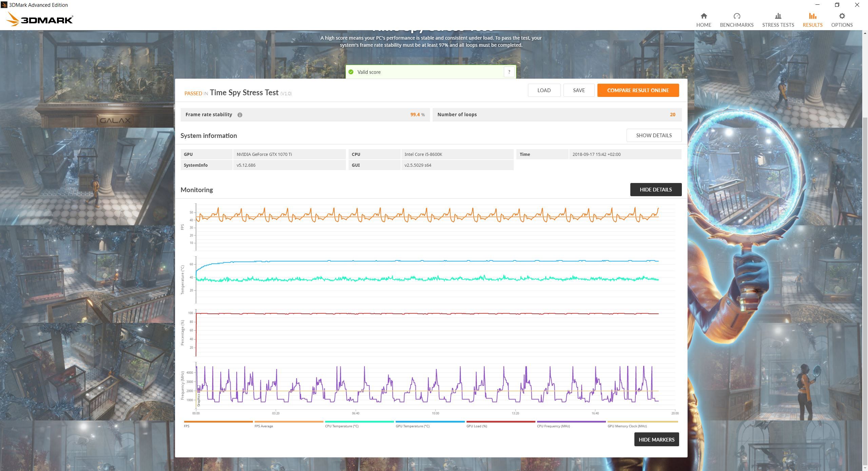
Task: Click the GPU load percentage graph
Action: [435, 333]
